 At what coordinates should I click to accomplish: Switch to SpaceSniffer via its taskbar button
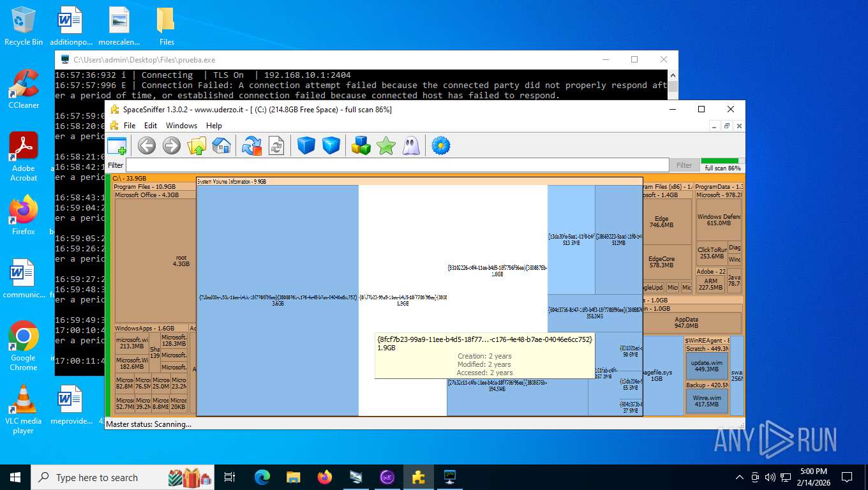tap(419, 477)
